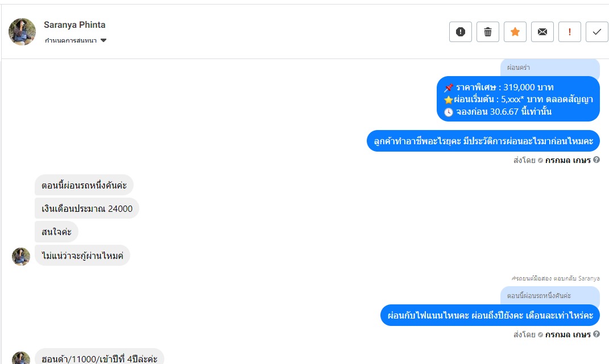The width and height of the screenshot is (609, 364).
Task: Click the quoted ผ่อนคร่า preview at top
Action: point(549,68)
